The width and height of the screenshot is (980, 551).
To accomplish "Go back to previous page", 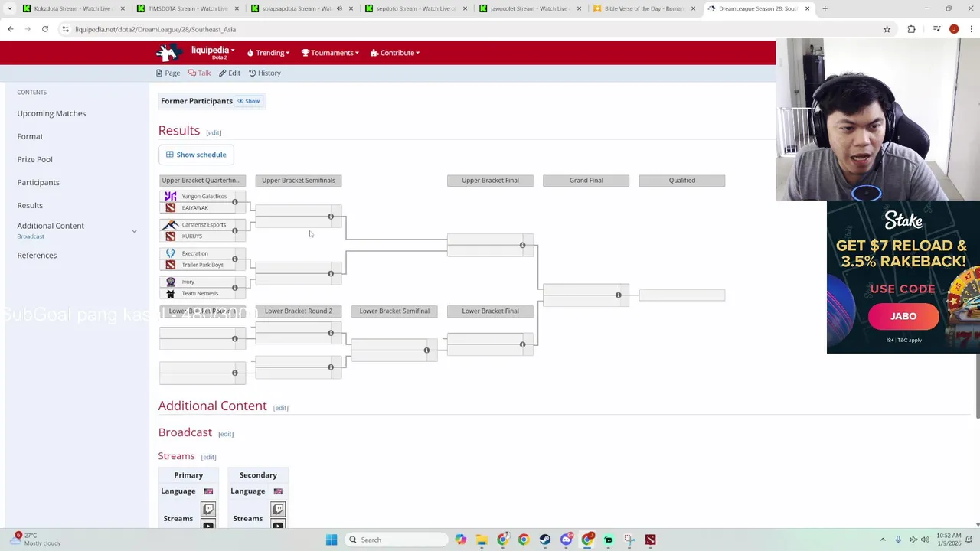I will (11, 29).
